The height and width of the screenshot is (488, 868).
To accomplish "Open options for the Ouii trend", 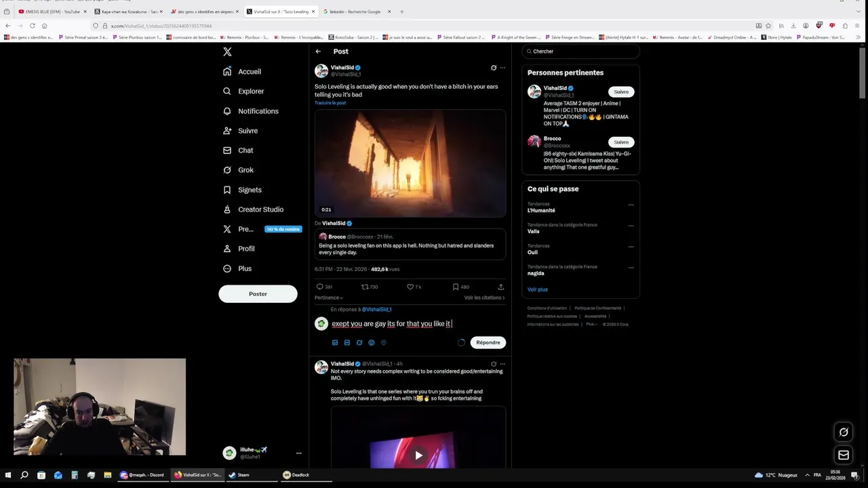I will pos(631,247).
